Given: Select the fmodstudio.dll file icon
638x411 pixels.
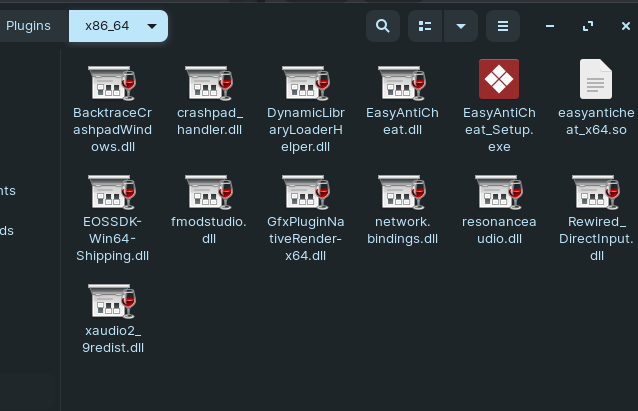Looking at the screenshot, I should (209, 192).
